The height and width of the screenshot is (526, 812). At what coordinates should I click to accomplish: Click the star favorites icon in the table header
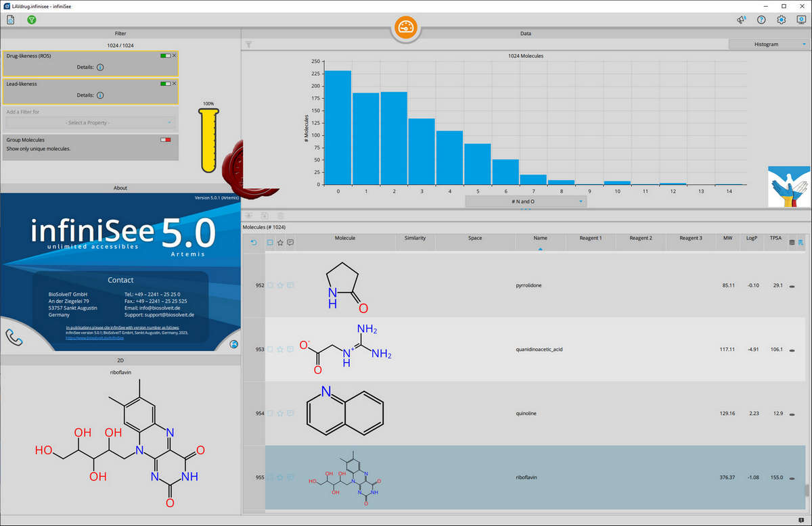pyautogui.click(x=280, y=242)
